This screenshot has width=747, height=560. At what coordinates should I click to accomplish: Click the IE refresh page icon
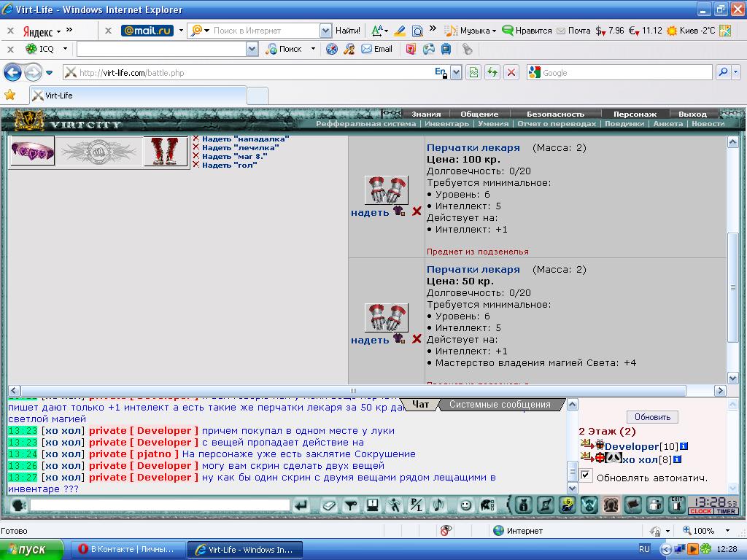pos(492,72)
